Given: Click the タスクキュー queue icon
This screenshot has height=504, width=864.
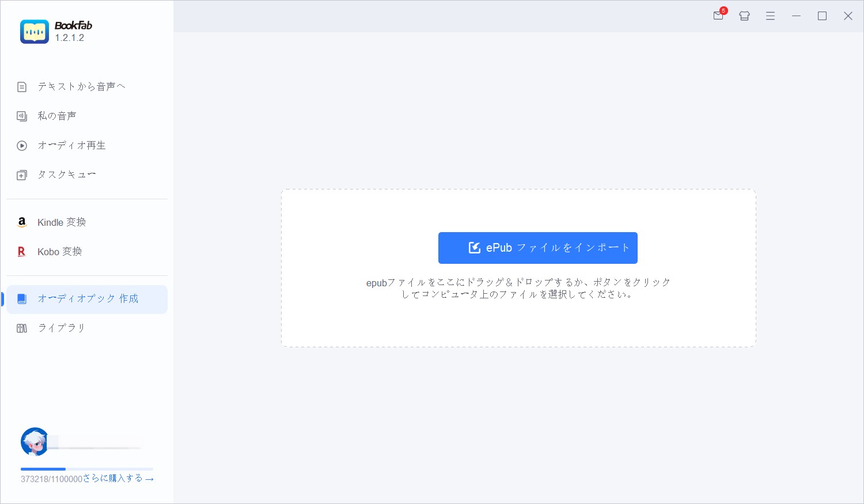Looking at the screenshot, I should pos(22,175).
